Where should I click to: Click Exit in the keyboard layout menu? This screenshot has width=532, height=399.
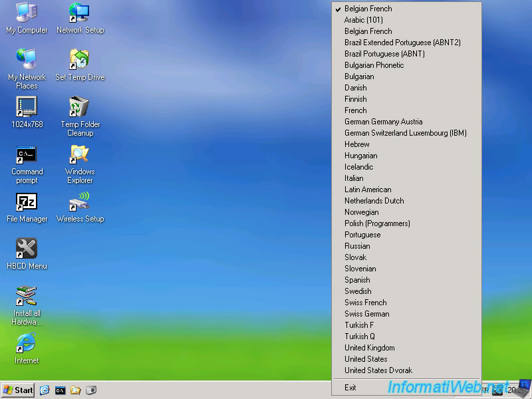406,388
